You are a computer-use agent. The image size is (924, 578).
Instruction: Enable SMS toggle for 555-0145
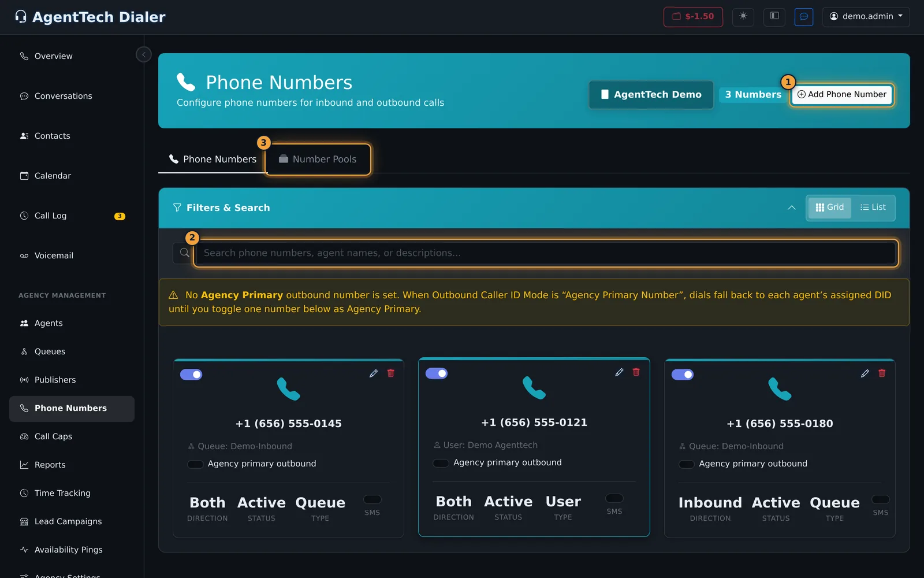click(372, 499)
